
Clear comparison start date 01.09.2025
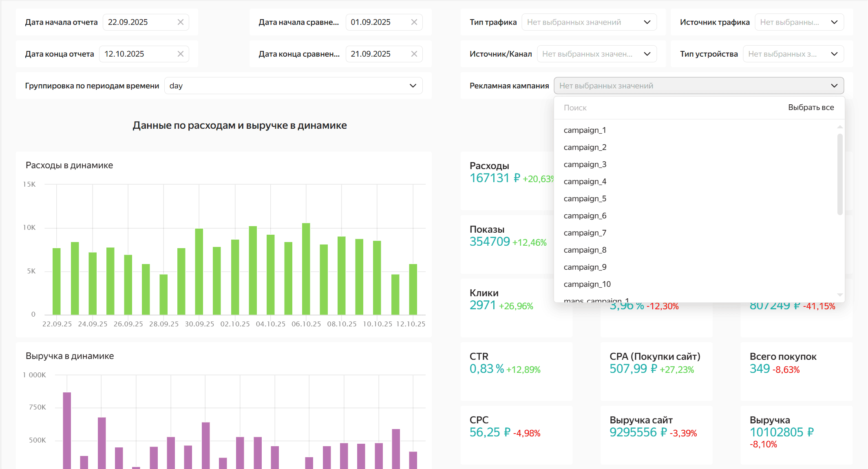(x=414, y=22)
